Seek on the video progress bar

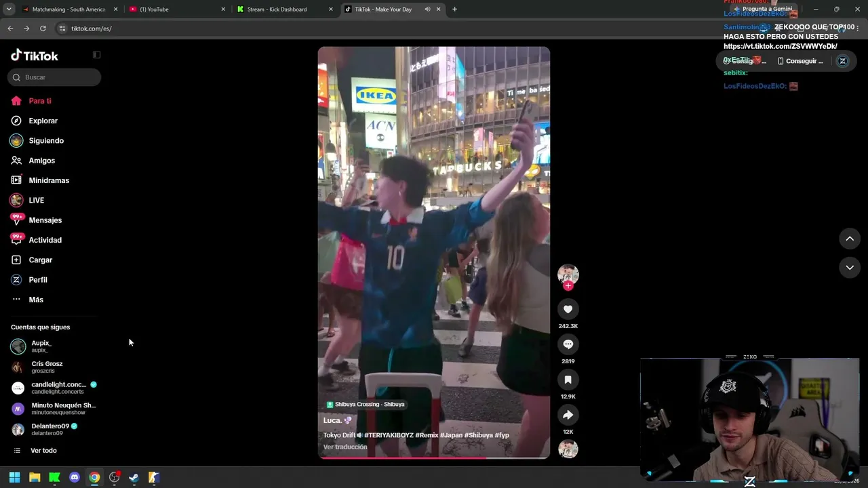pyautogui.click(x=434, y=457)
